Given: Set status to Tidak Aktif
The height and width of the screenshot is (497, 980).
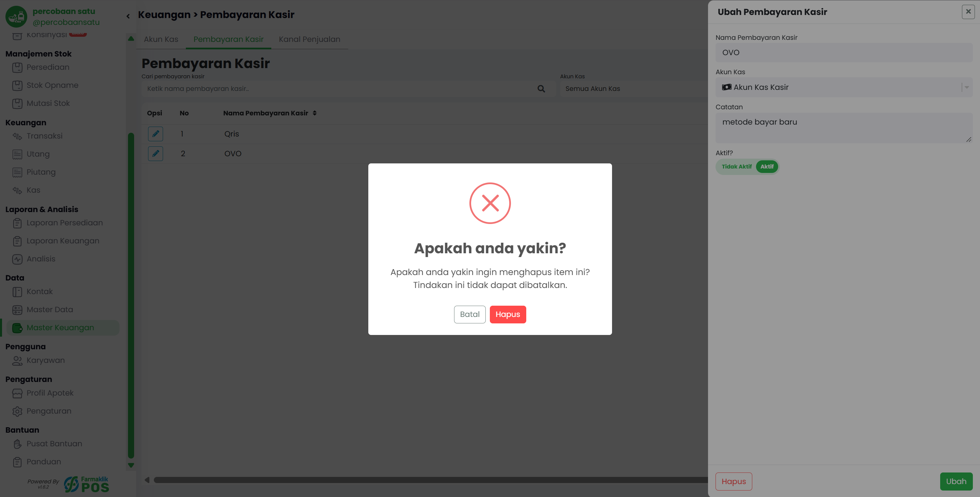Looking at the screenshot, I should tap(736, 167).
